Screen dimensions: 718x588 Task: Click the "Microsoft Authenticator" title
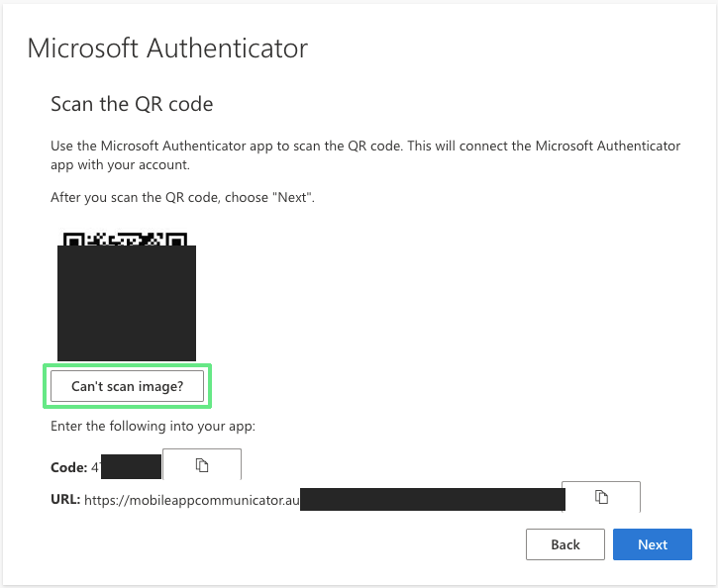167,49
